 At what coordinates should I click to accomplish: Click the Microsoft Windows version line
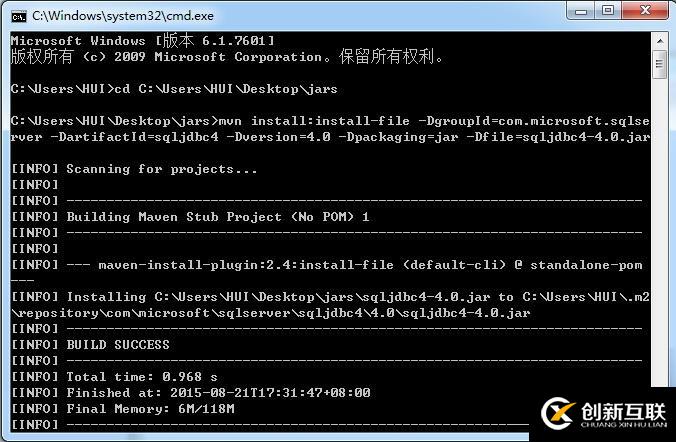[x=142, y=41]
